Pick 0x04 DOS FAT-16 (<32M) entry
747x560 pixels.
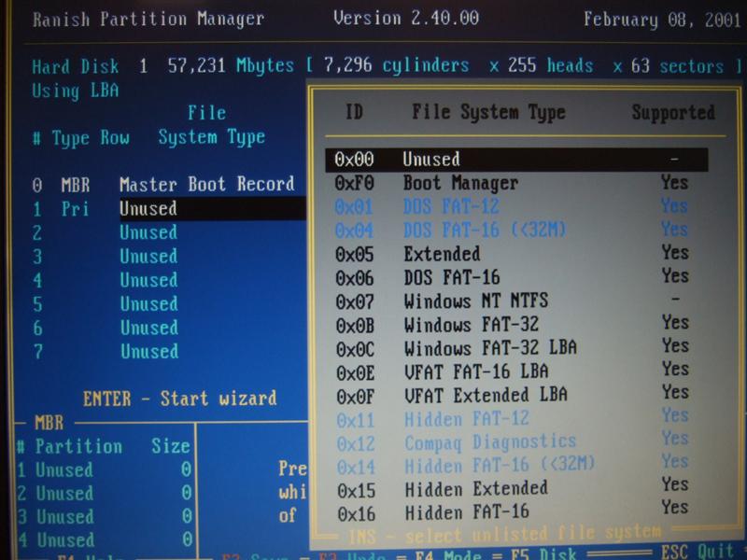click(x=512, y=230)
